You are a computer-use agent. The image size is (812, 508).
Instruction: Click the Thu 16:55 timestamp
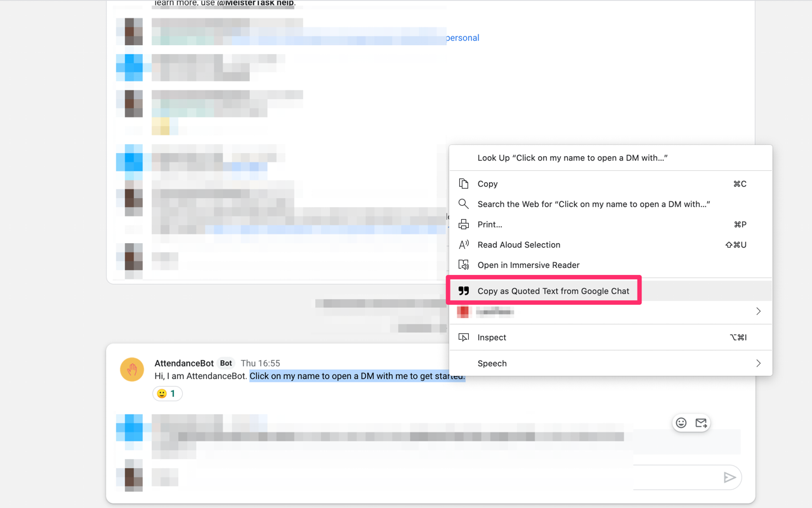260,363
